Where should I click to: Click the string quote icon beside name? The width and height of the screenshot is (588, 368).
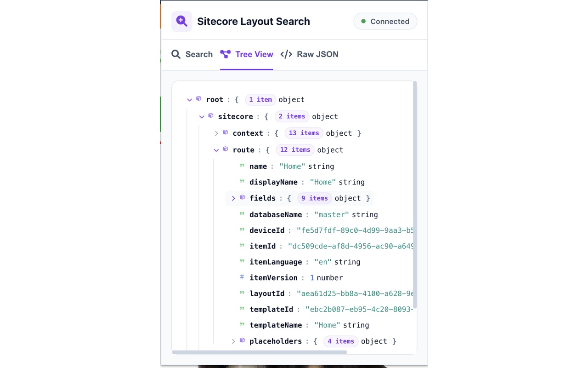242,166
